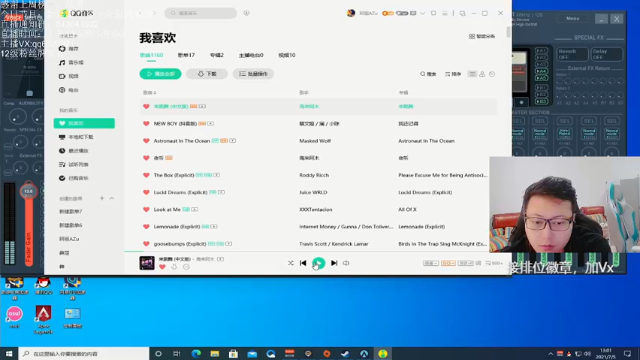Unlike Lucid Dreams (Explicit) heart
Viewport: 640px width, 360px height.
[146, 192]
